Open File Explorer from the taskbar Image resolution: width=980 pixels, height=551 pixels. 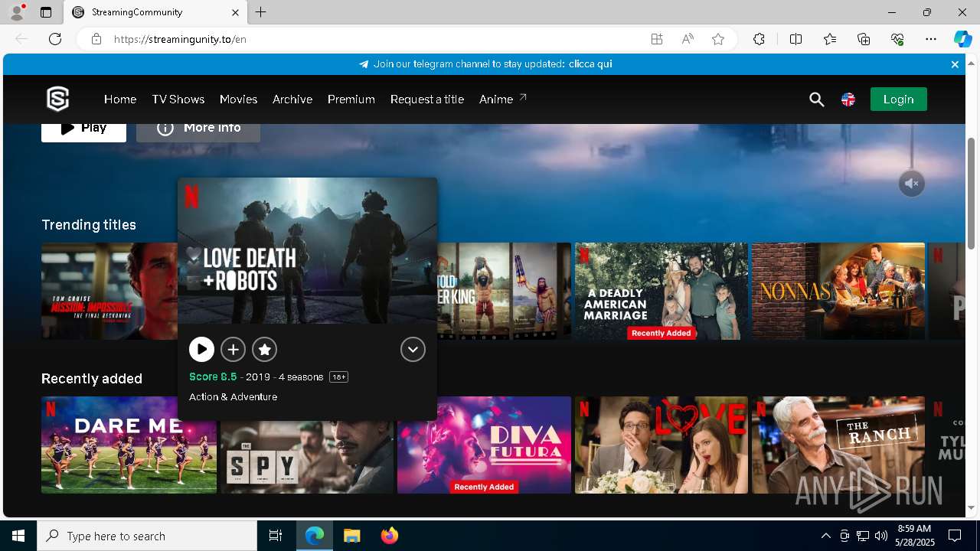(x=351, y=536)
